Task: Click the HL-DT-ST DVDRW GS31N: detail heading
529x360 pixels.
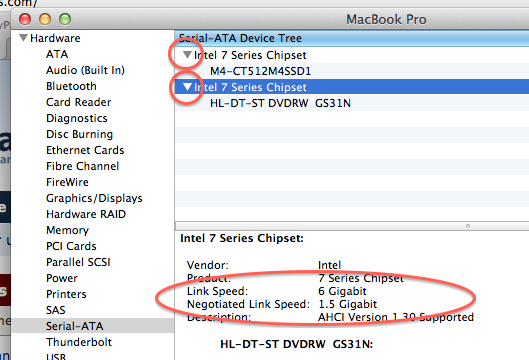Action: [x=297, y=344]
